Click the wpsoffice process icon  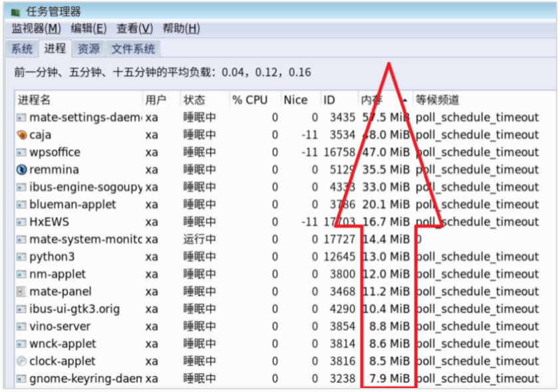[22, 152]
